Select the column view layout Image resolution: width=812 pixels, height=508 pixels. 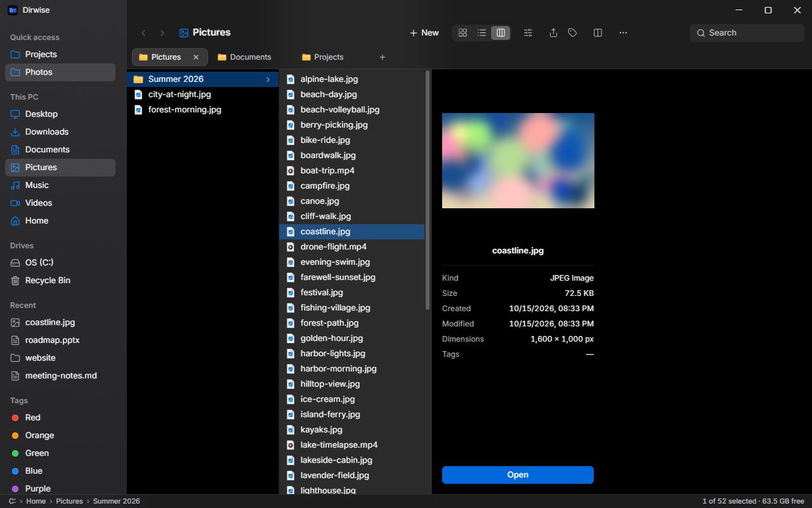pyautogui.click(x=501, y=33)
